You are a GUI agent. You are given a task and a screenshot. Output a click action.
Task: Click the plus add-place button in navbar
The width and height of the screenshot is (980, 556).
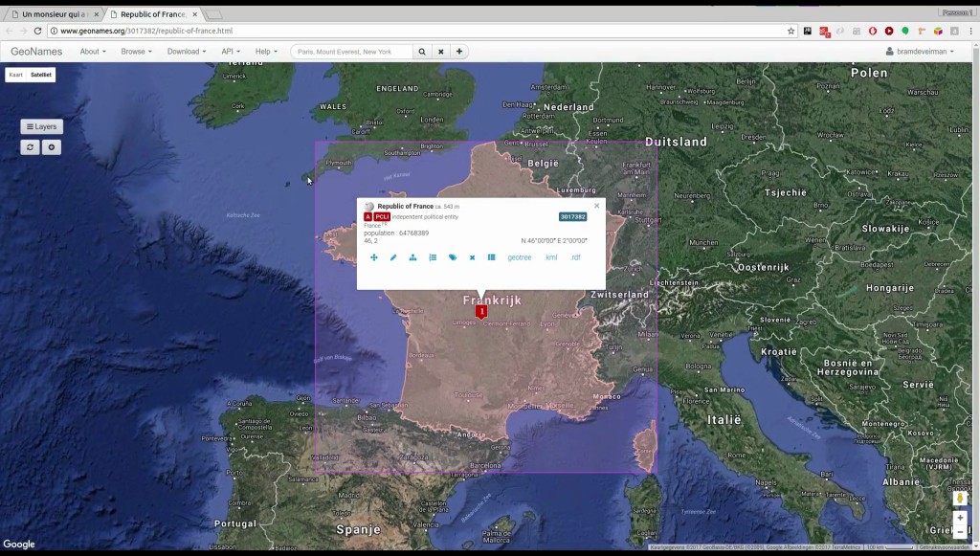[x=459, y=52]
